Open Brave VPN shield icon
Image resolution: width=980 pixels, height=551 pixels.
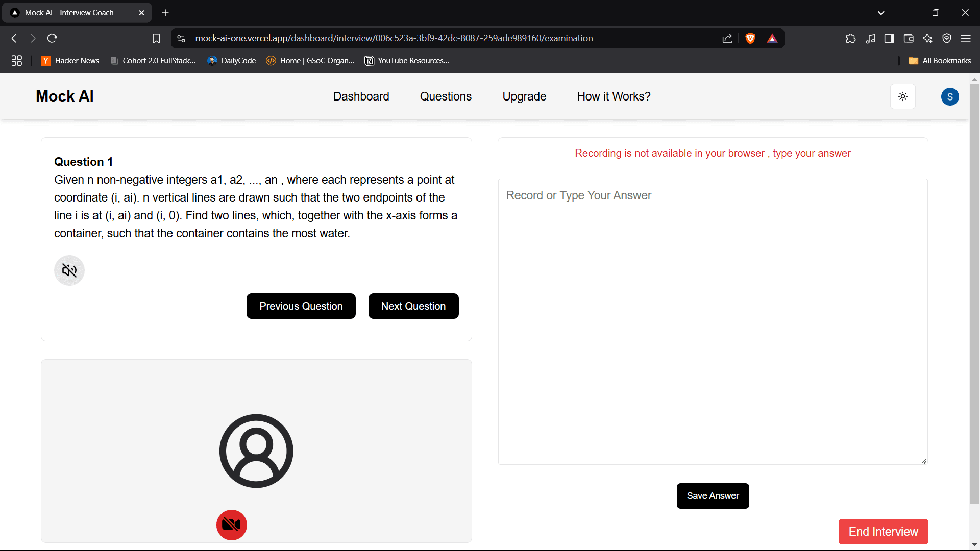[x=947, y=38]
